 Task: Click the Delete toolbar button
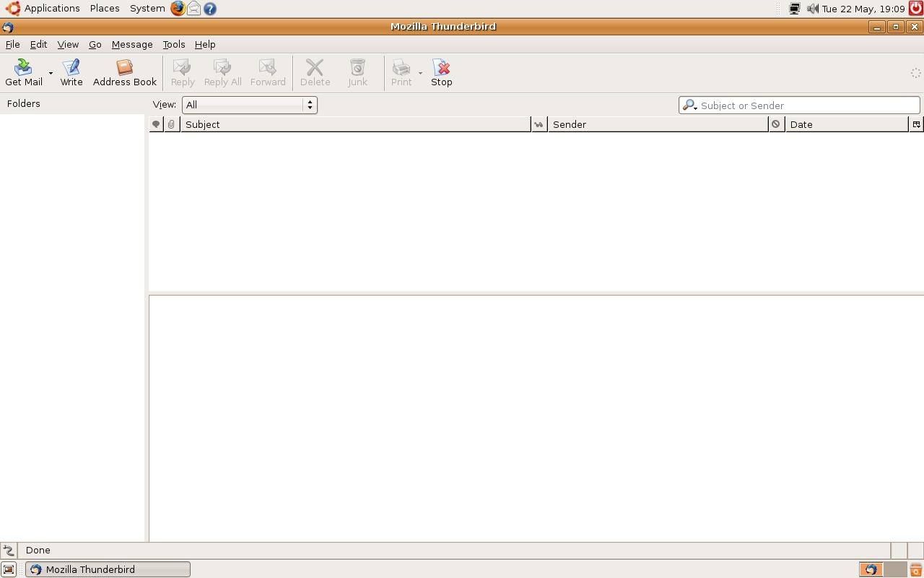[315, 73]
